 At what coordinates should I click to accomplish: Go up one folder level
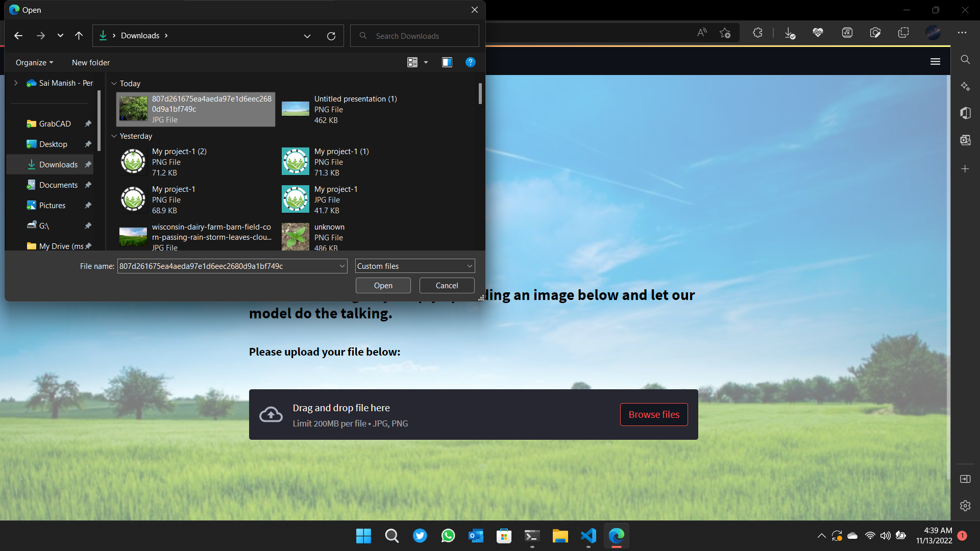tap(79, 36)
